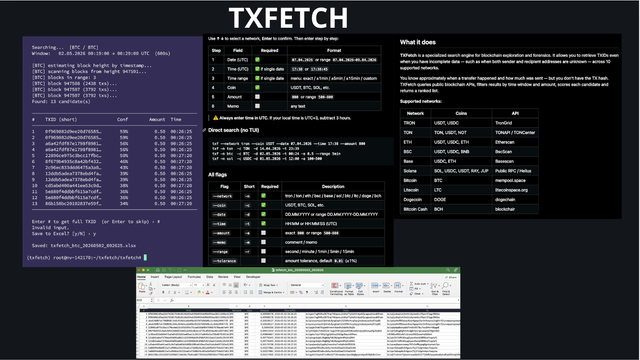Click the white box for Amount step
The width and height of the screenshot is (640, 360).
pyautogui.click(x=257, y=97)
